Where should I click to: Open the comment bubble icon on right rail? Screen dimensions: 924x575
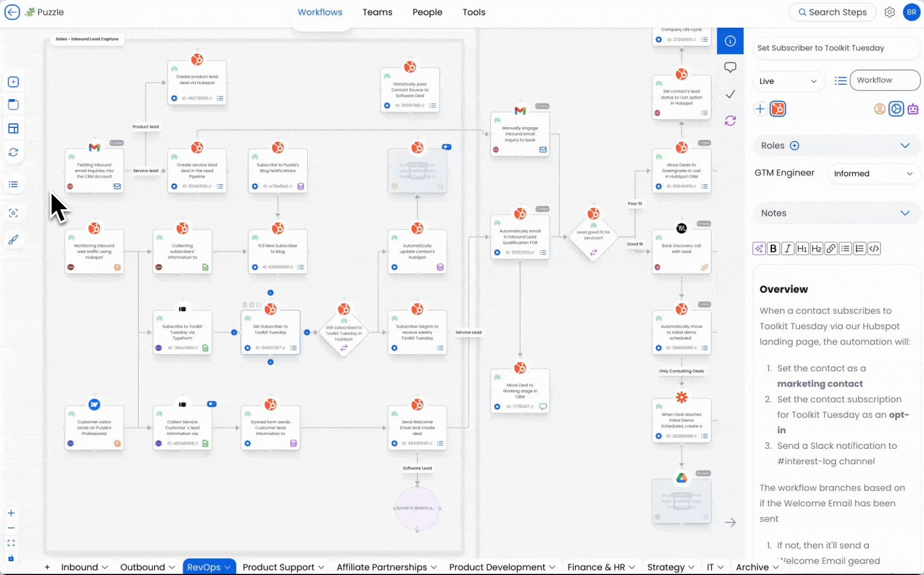point(730,67)
